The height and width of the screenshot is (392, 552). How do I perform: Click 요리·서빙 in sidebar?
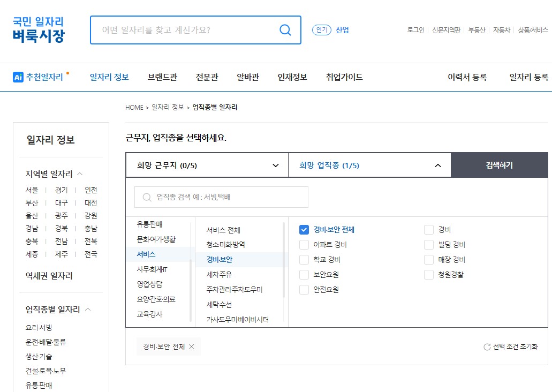click(39, 328)
